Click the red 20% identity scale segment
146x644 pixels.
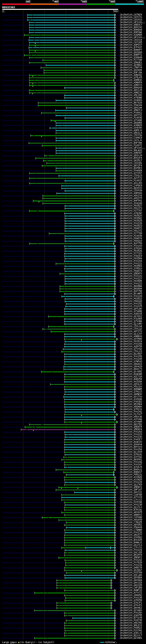16,4
